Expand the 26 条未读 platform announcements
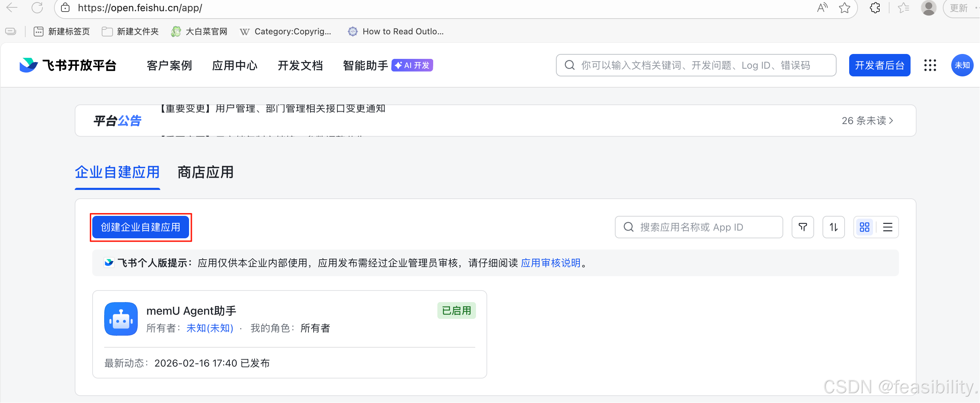980x403 pixels. (x=868, y=120)
